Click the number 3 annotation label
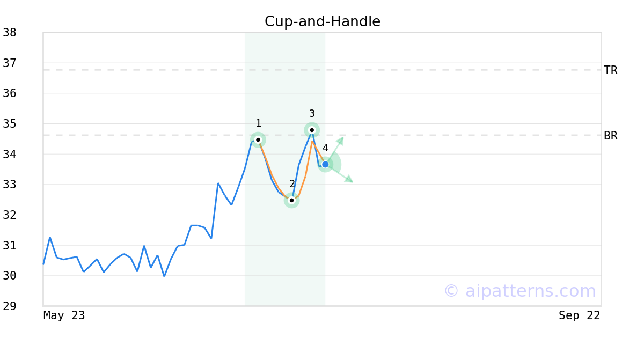This screenshot has height=338, width=644. (312, 114)
